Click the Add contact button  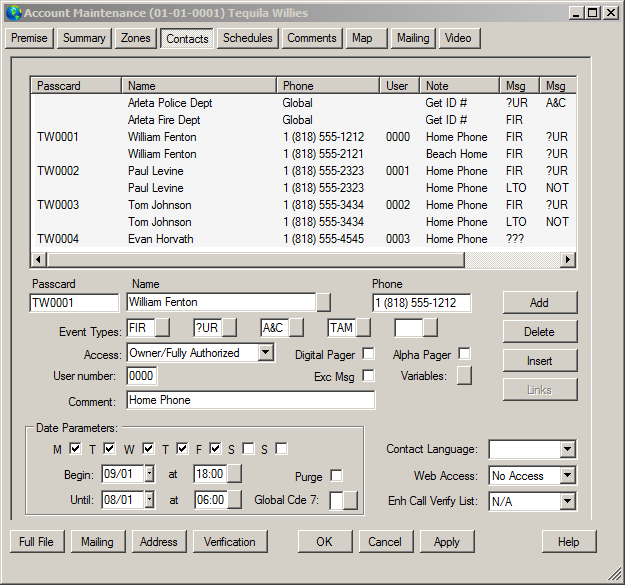point(540,303)
